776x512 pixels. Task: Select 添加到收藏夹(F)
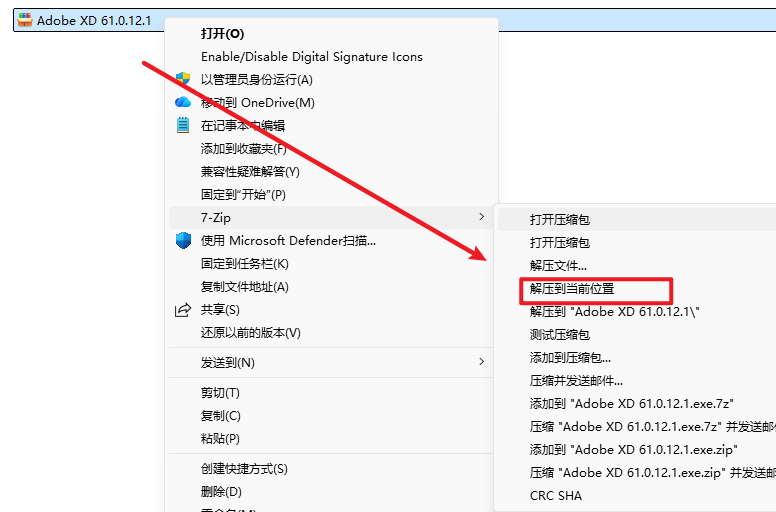coord(243,148)
